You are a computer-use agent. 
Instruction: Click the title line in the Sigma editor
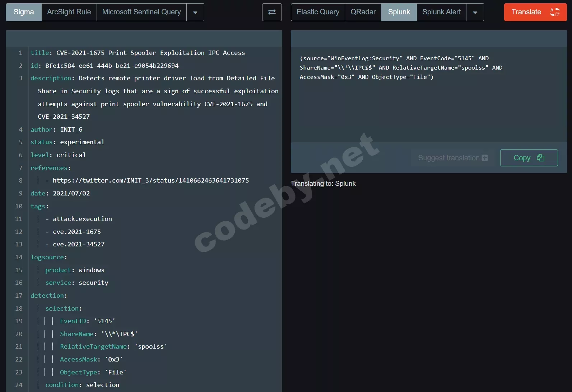[x=138, y=53]
